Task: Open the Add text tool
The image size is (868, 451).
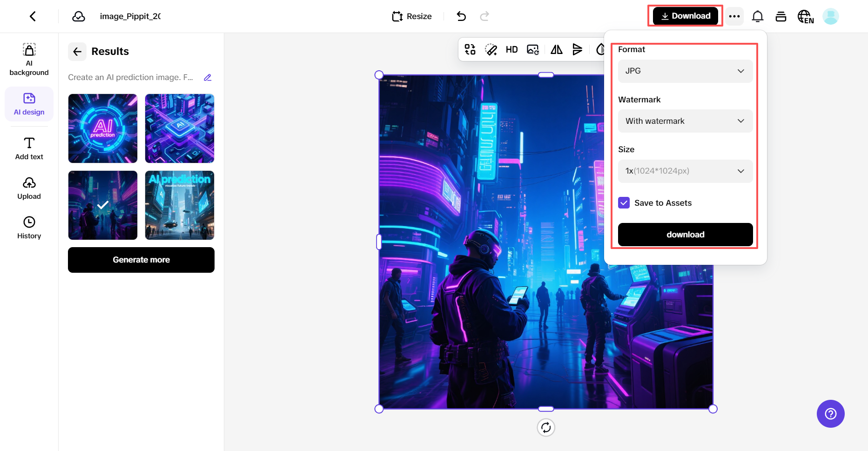Action: (29, 148)
